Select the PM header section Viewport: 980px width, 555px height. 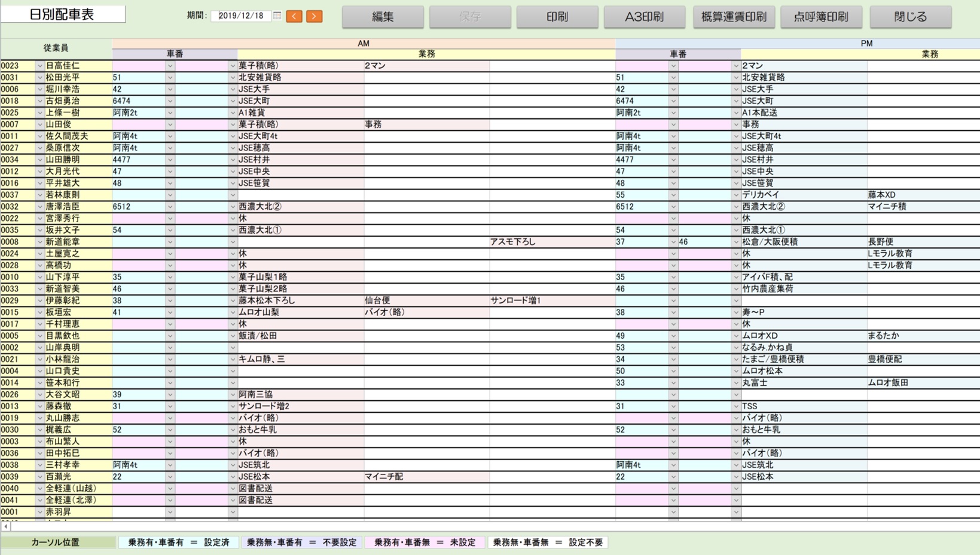click(866, 43)
